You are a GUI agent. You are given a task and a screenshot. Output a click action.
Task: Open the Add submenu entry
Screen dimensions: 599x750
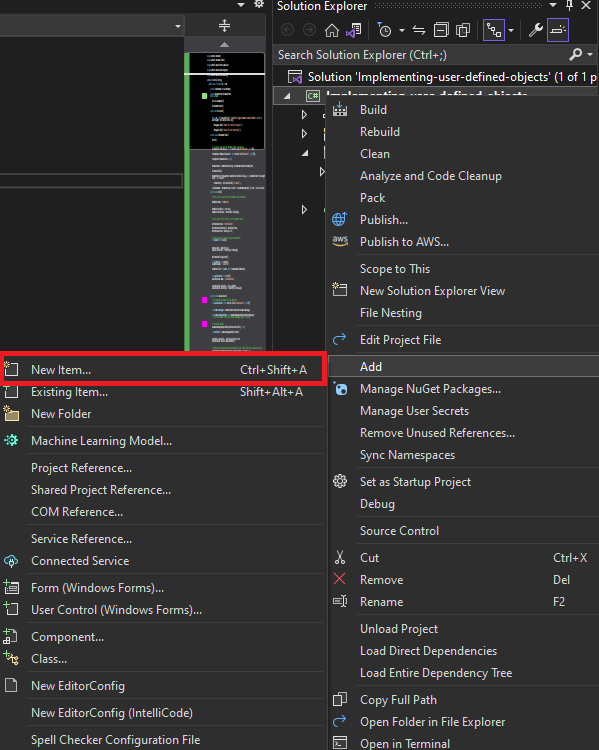click(x=464, y=366)
